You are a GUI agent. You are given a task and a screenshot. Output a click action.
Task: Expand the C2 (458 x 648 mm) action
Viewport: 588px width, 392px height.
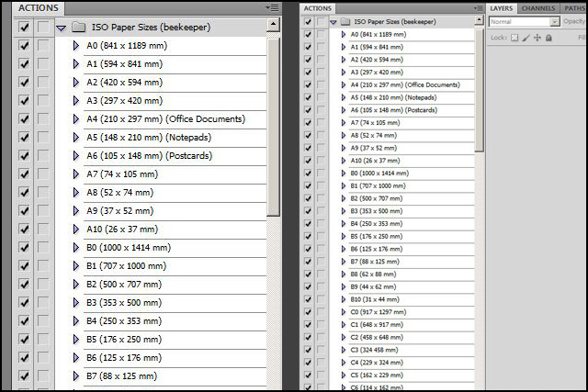click(x=343, y=337)
